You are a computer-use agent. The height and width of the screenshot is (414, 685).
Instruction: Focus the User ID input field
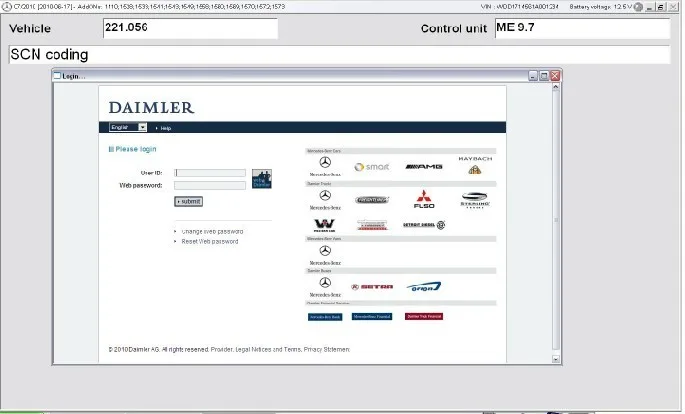pos(210,173)
